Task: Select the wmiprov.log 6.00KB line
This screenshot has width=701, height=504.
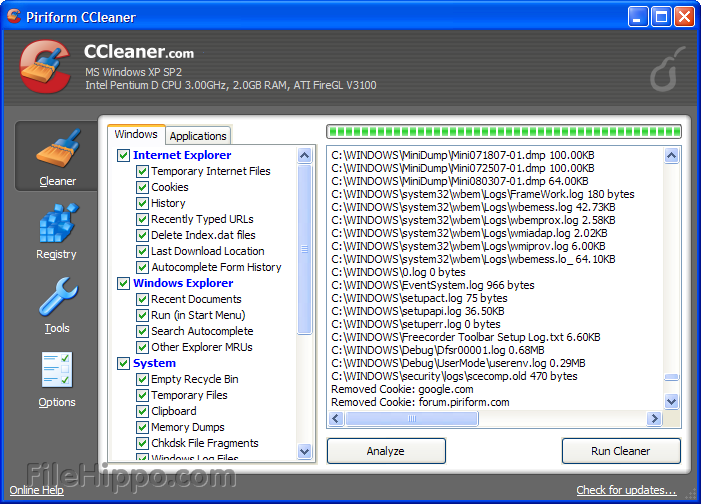Action: click(x=468, y=246)
